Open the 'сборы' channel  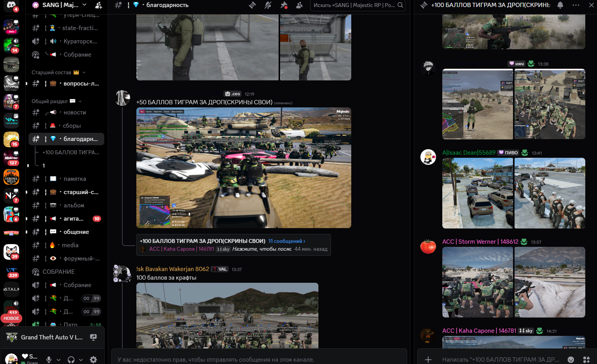[66, 126]
